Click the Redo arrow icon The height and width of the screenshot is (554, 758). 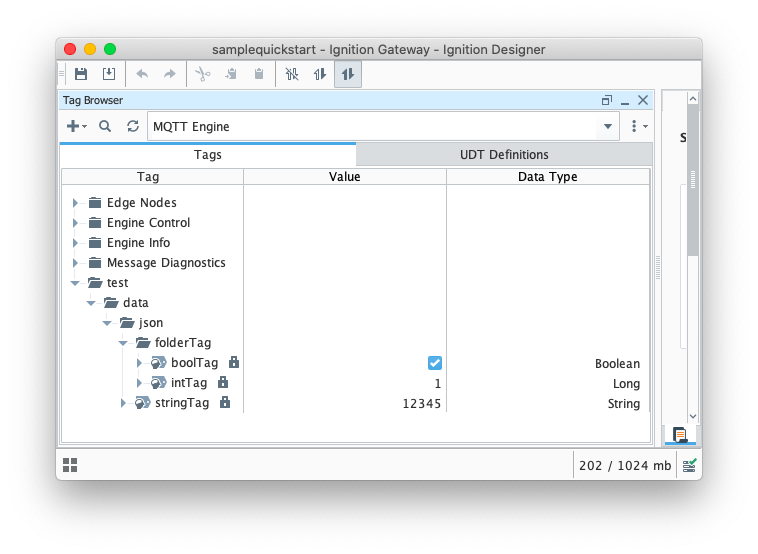click(169, 74)
